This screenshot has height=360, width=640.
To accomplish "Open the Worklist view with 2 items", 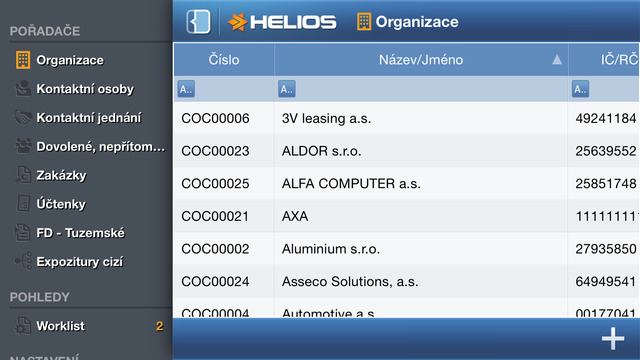I will point(87,326).
